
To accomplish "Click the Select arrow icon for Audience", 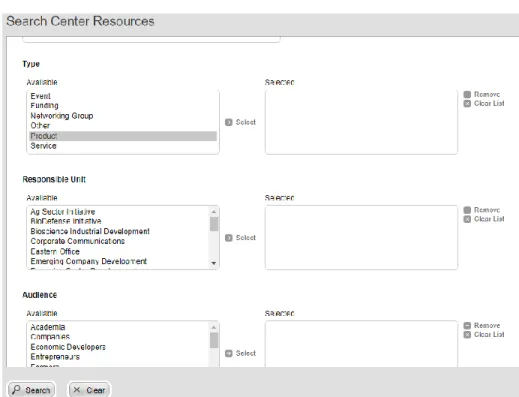I will (229, 353).
